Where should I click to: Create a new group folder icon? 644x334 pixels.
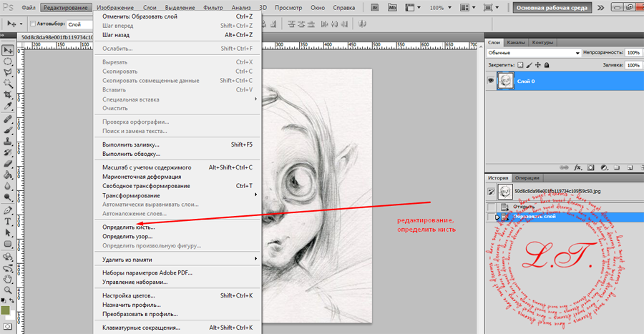point(617,167)
